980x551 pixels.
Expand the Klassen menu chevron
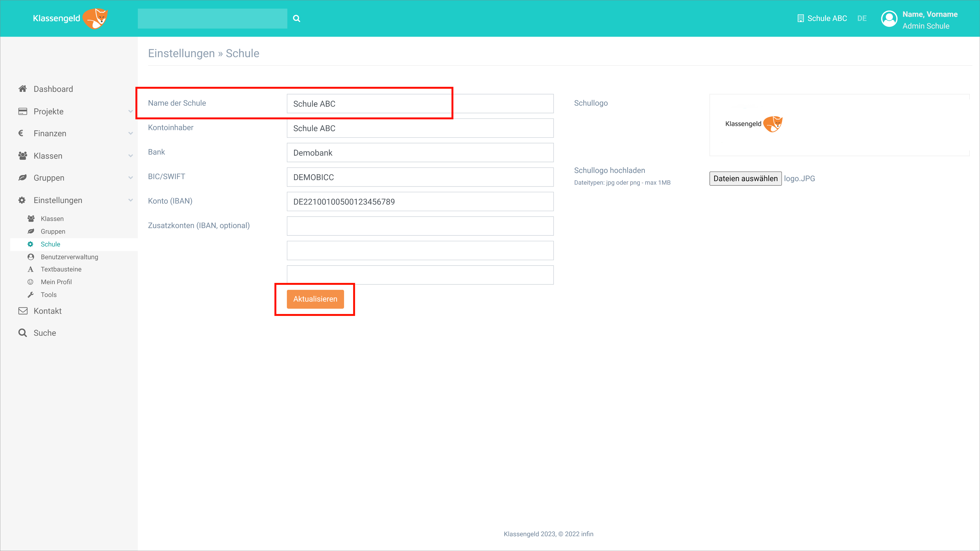(130, 156)
